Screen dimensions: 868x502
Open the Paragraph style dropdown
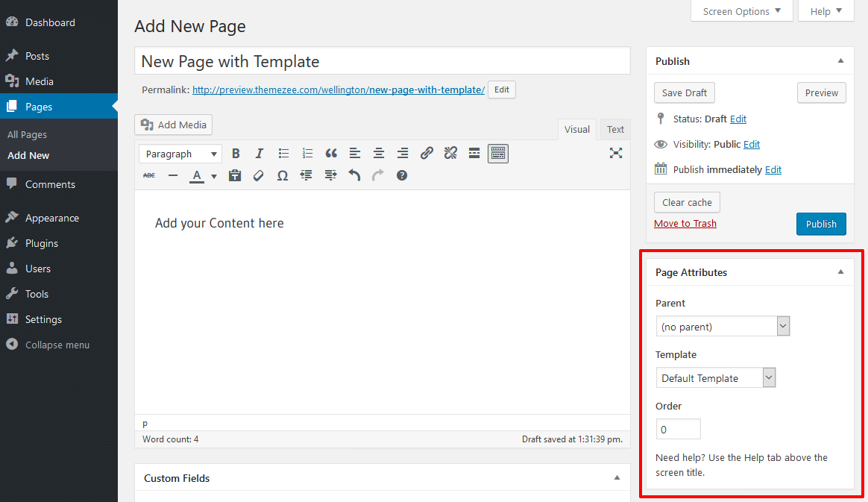coord(180,153)
